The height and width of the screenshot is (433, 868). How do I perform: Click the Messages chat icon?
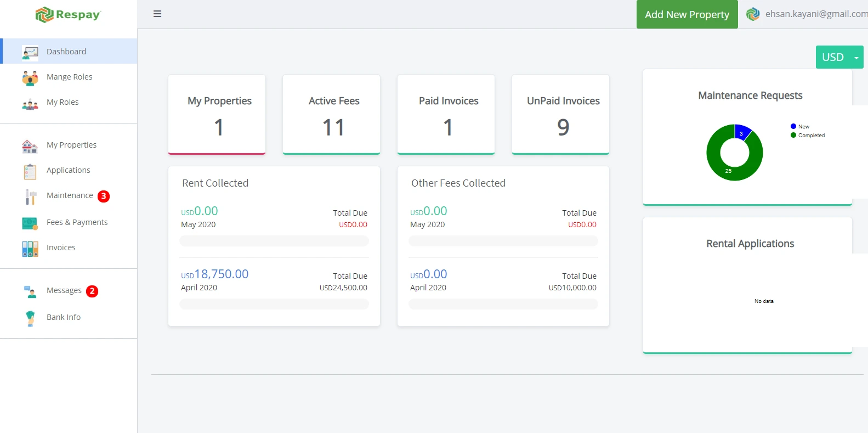coord(30,291)
